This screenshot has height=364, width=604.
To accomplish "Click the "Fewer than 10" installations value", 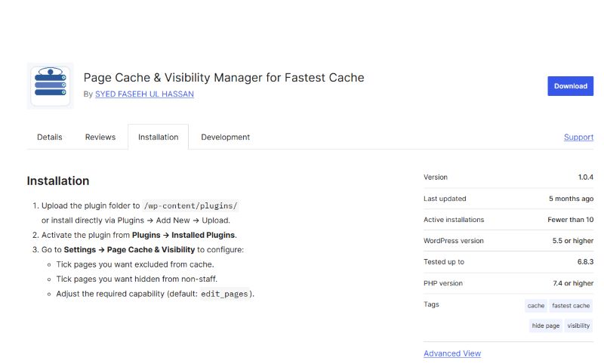I will 570,220.
